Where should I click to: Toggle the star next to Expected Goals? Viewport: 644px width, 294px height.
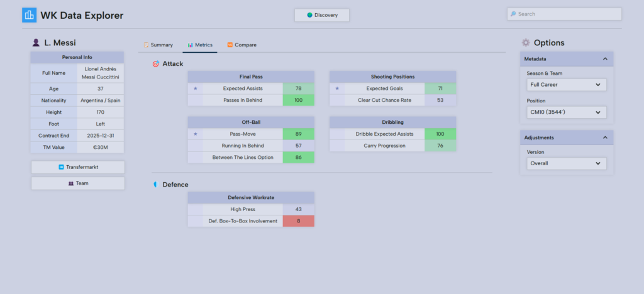[337, 89]
